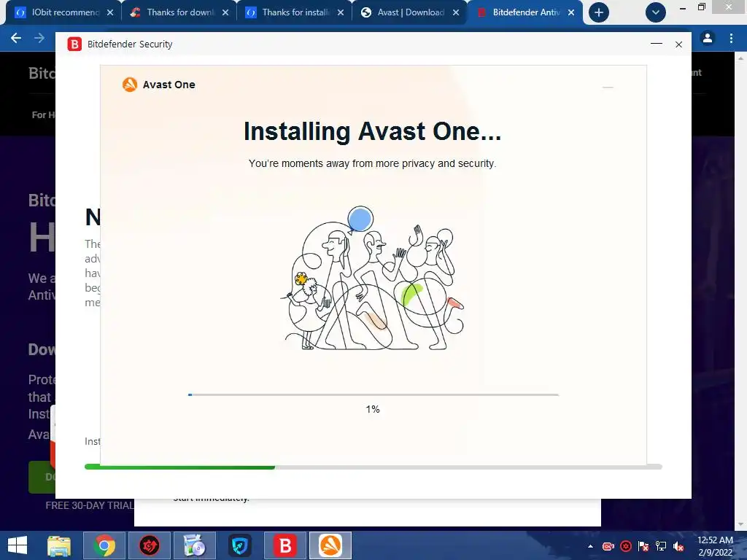This screenshot has height=560, width=747.
Task: Click the illustration of people in installer
Action: coord(373,279)
